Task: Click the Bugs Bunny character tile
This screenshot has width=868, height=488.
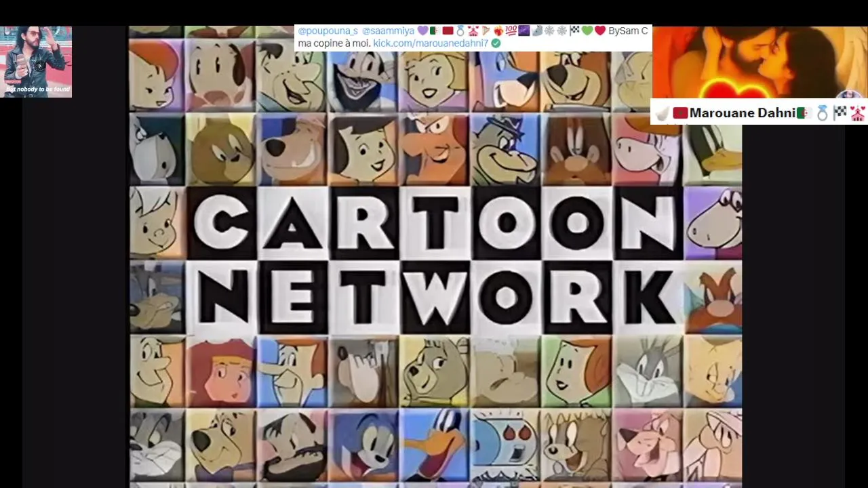Action: click(648, 371)
